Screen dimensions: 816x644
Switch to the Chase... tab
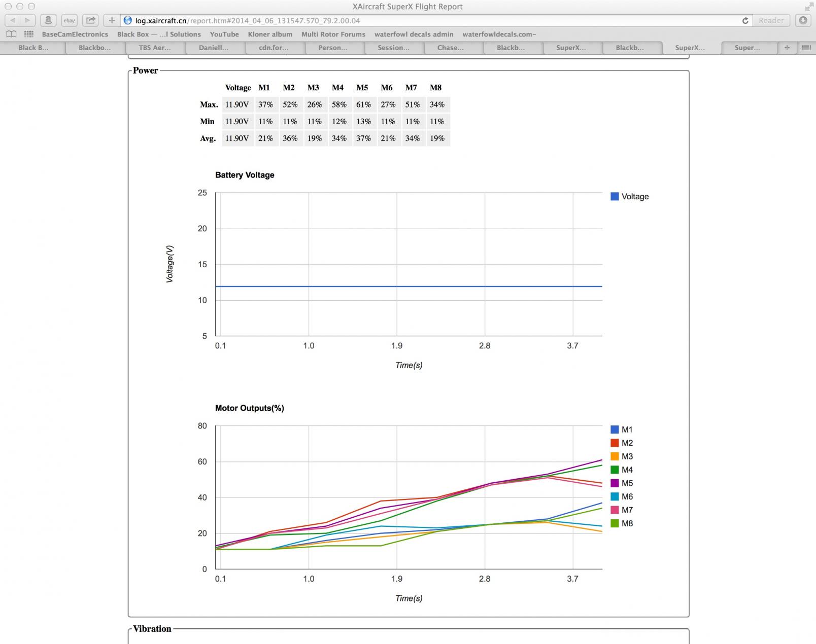[x=450, y=48]
